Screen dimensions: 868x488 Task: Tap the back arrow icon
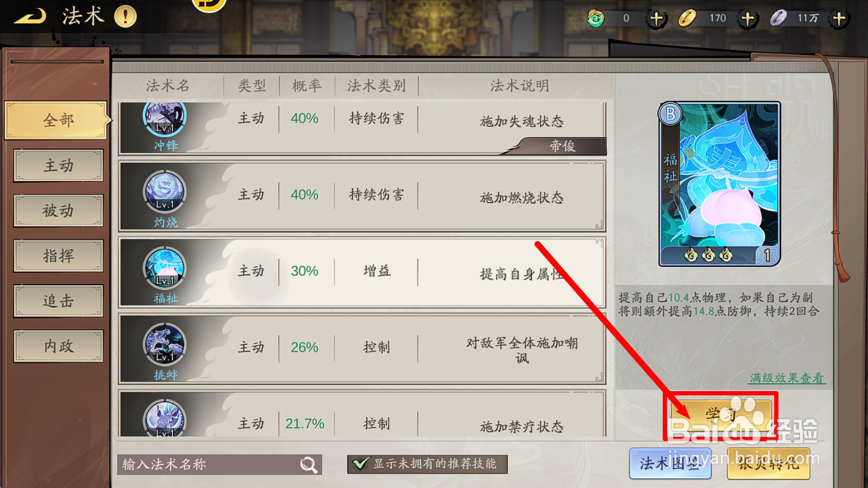coord(30,16)
